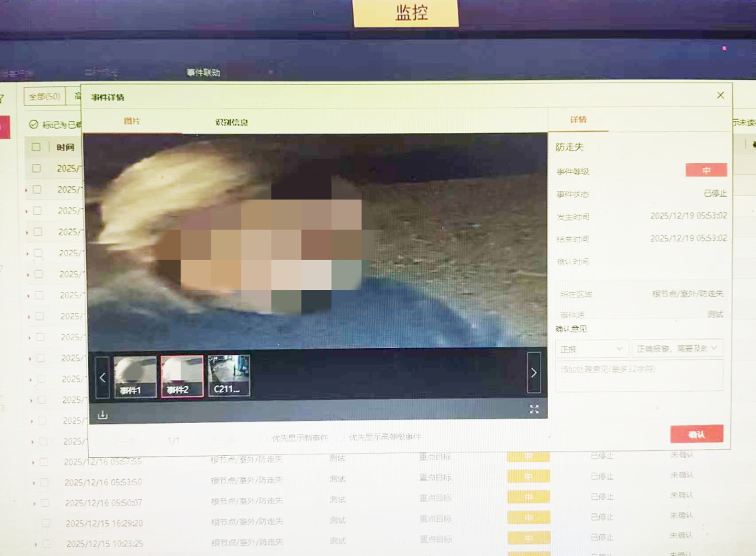Click the 已停止 status in details panel
Viewport: 756px width, 556px height.
(715, 193)
